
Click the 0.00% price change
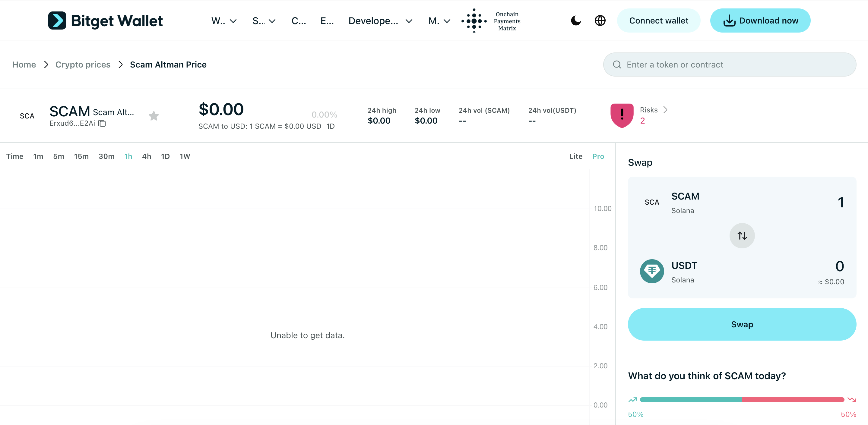tap(324, 115)
